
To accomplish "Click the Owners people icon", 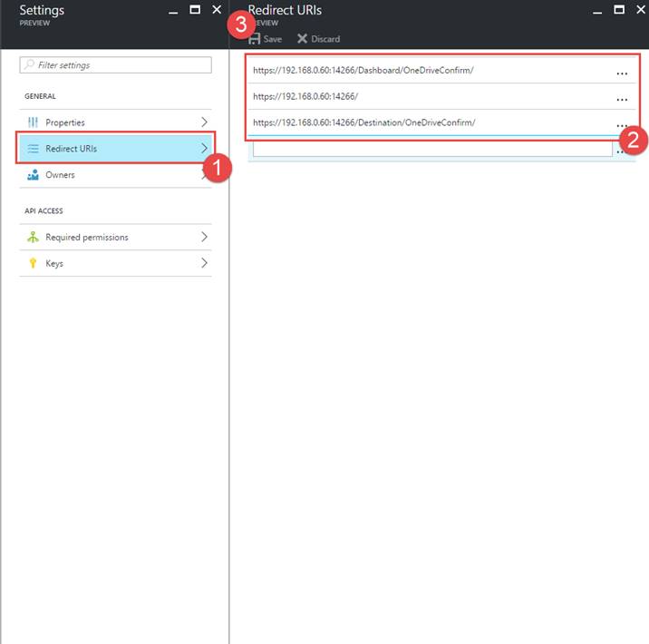I will point(33,175).
